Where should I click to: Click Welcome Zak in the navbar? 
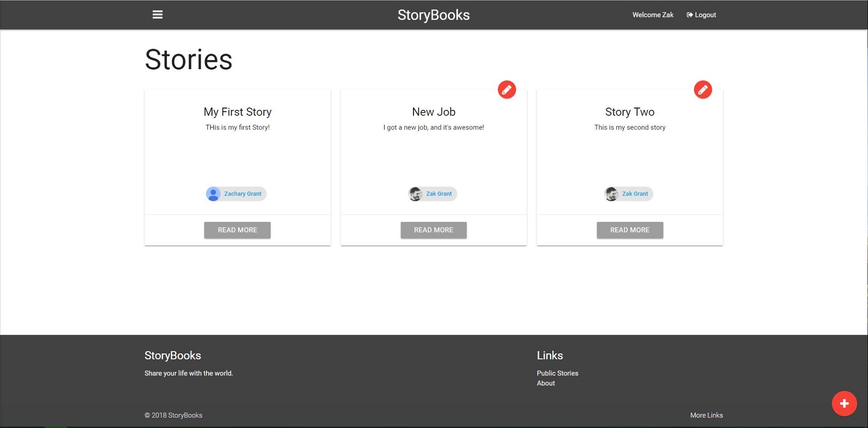coord(653,15)
